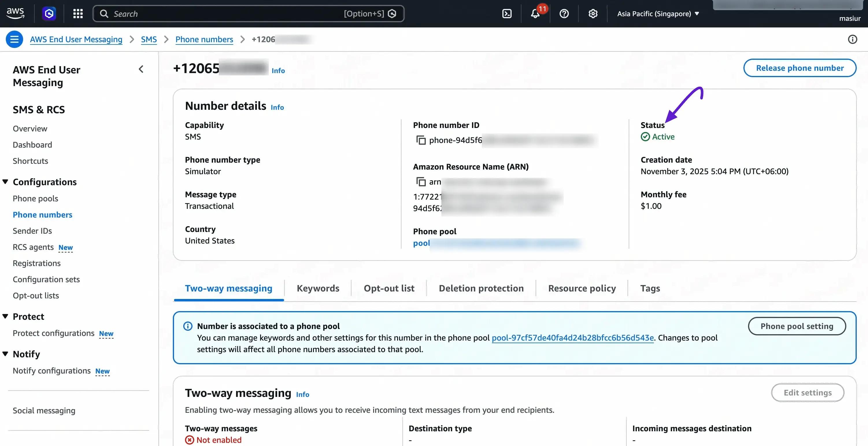
Task: Switch to Resource policy tab
Action: [x=582, y=288]
